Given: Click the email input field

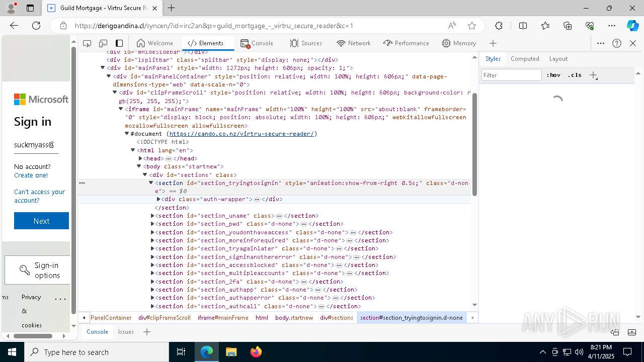Looking at the screenshot, I should [36, 145].
